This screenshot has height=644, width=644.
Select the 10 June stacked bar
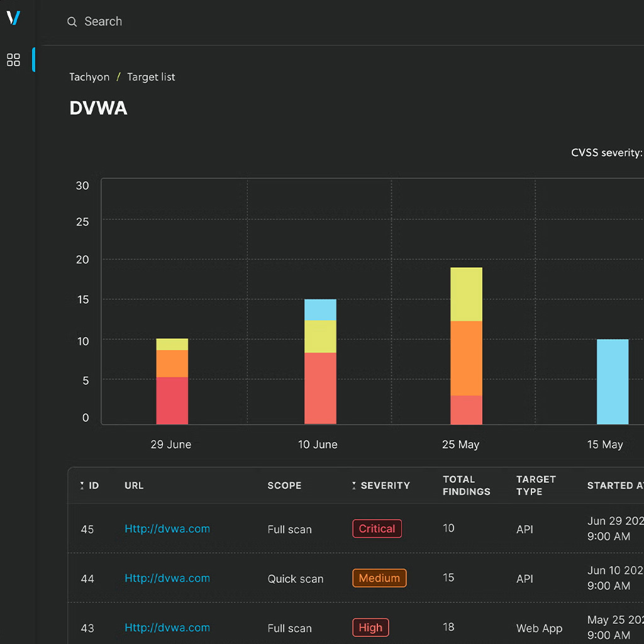tap(320, 362)
